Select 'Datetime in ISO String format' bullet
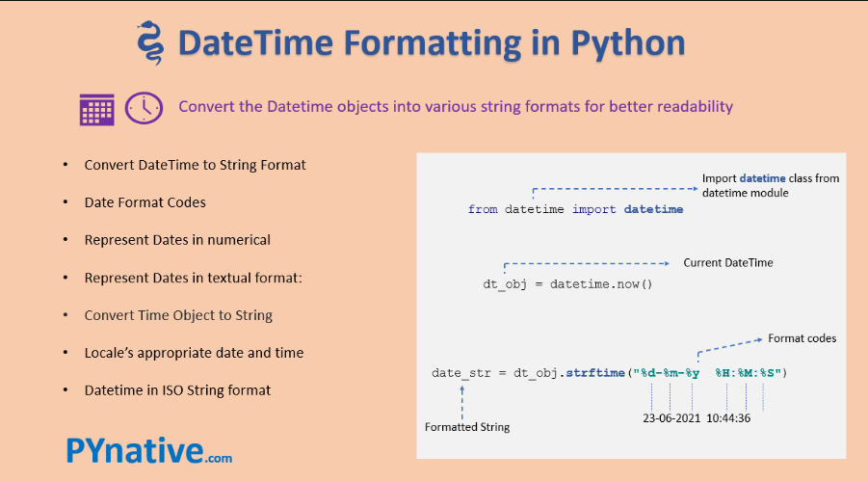868x482 pixels. point(177,390)
